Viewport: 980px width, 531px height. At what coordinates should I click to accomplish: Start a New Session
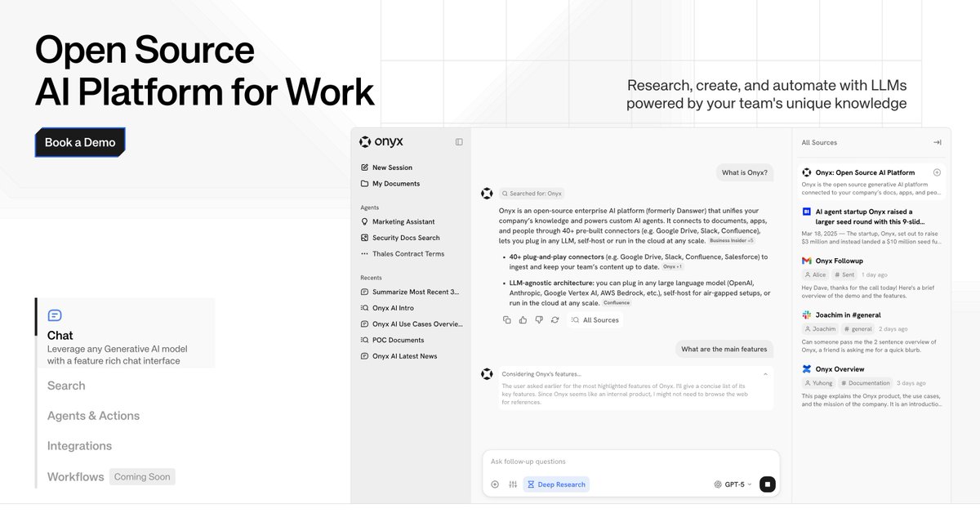pyautogui.click(x=386, y=167)
